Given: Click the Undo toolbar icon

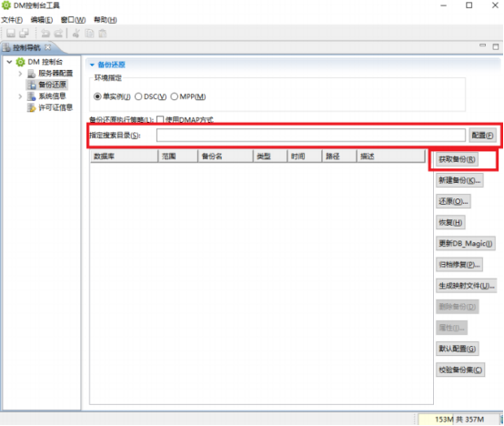Looking at the screenshot, I should tap(45, 33).
